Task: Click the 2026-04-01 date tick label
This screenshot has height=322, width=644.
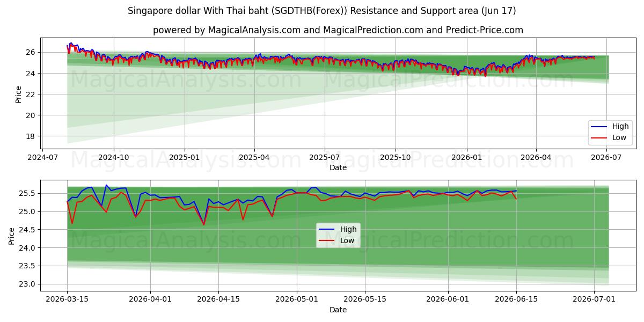Action: [150, 299]
